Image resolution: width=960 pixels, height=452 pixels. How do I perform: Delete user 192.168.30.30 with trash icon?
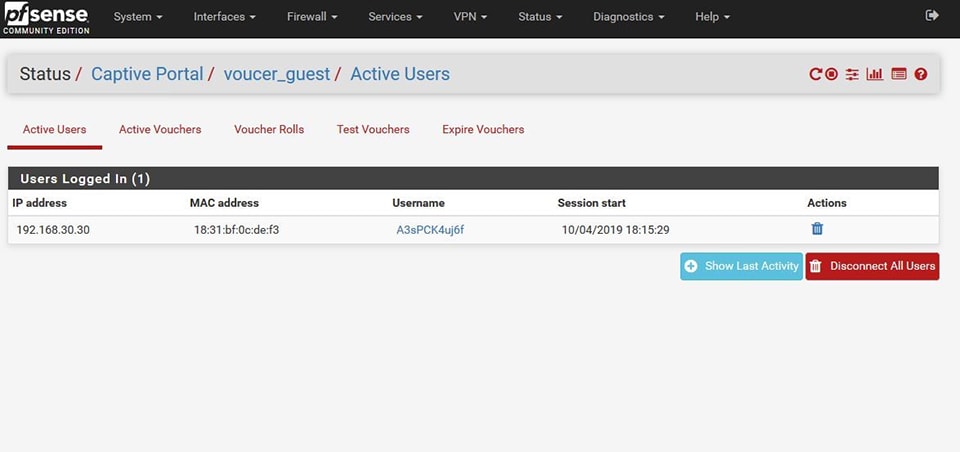click(817, 229)
